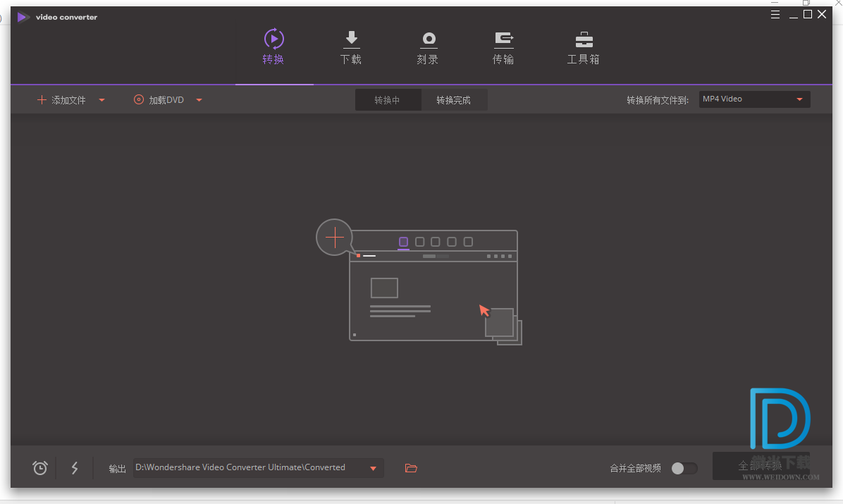Click the 添加文件 add files button
Image resolution: width=843 pixels, height=504 pixels.
[x=61, y=100]
